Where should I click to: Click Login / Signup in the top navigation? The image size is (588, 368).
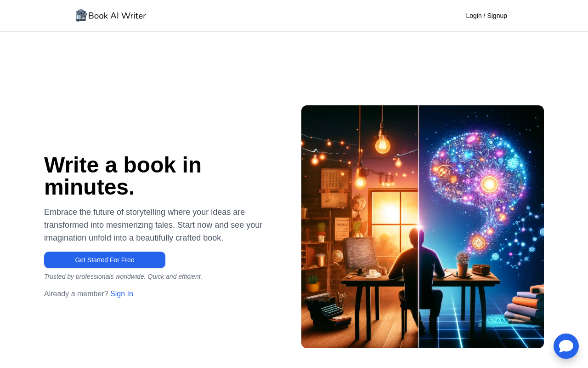click(x=486, y=15)
